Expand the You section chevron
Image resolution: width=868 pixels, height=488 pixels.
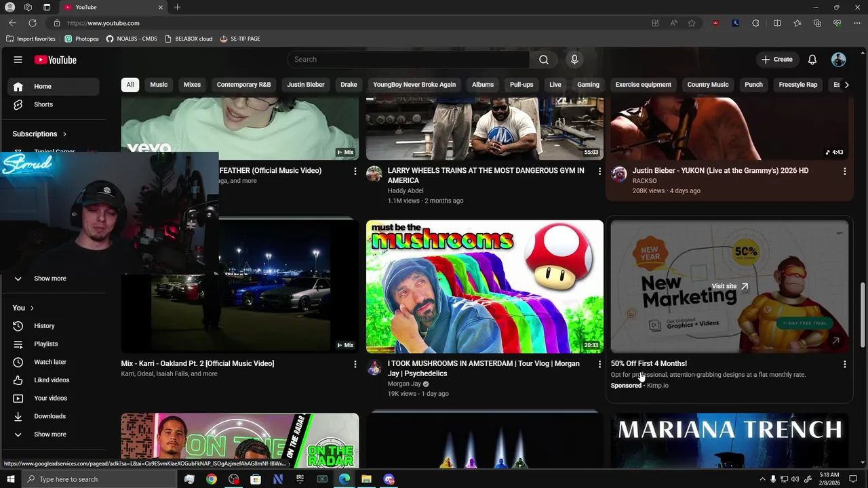(x=32, y=308)
